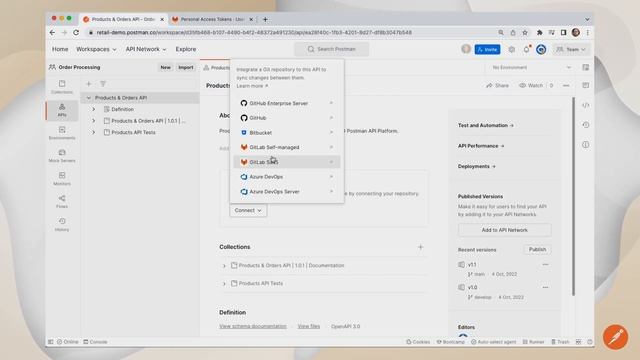Viewport: 640px width, 360px height.
Task: Click the Postman logo floating button
Action: pyautogui.click(x=615, y=337)
